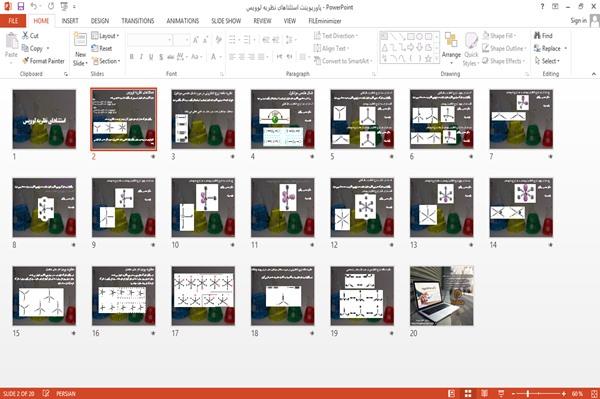Open Clipboard pane launcher

coord(66,74)
